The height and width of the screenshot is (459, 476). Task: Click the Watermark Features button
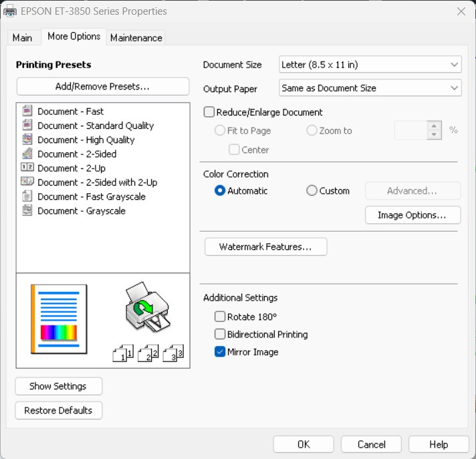tap(265, 247)
